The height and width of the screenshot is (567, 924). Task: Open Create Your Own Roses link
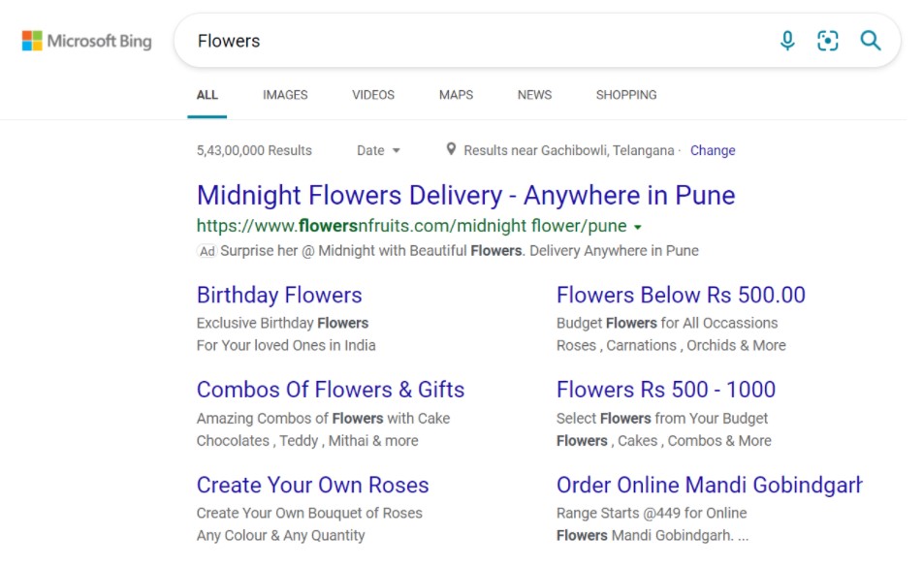(312, 485)
